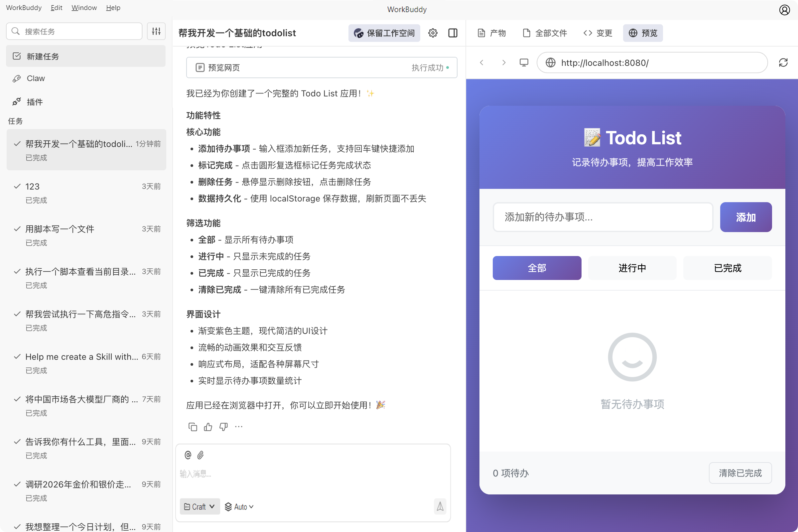Click the 清除已完成 button
The image size is (798, 532).
(740, 473)
